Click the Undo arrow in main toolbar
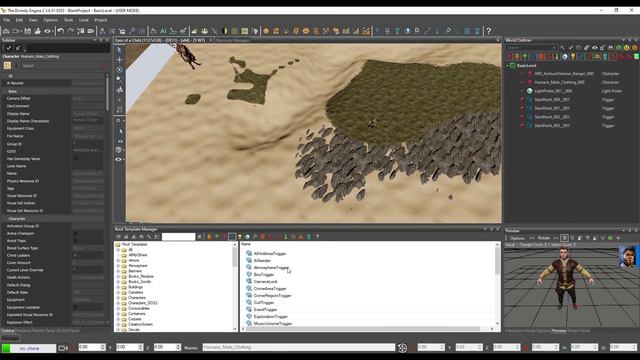The width and height of the screenshot is (640, 360). point(61,31)
